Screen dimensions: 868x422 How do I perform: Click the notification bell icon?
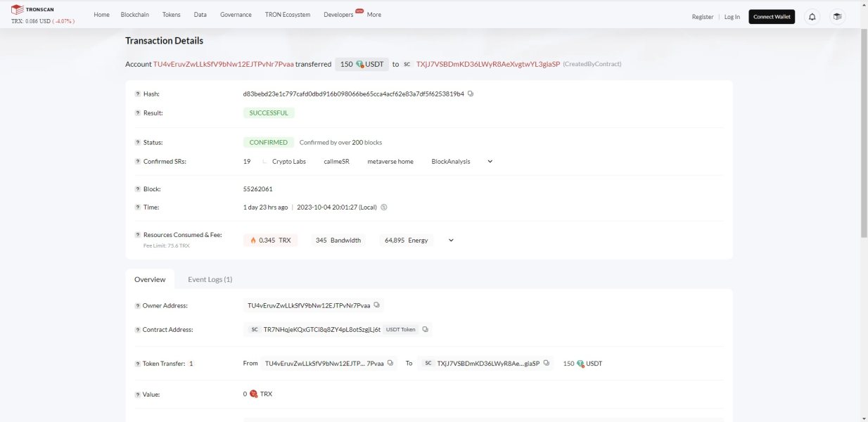(812, 16)
